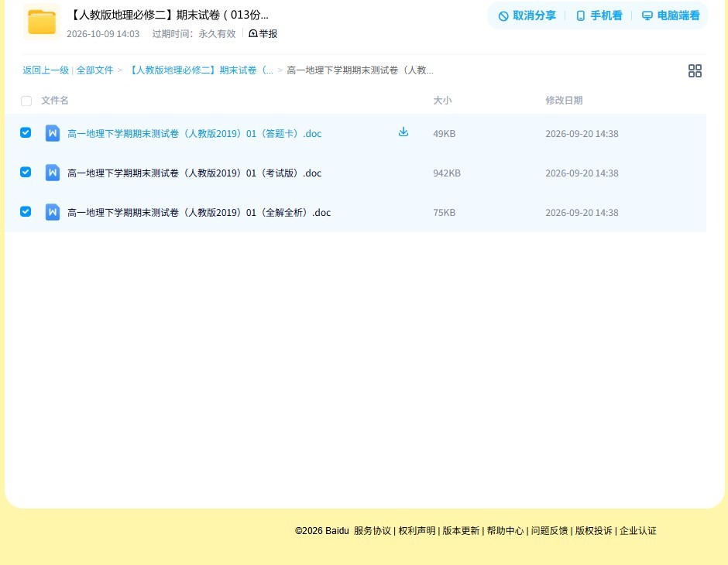The width and height of the screenshot is (728, 565).
Task: Click modified date of 答题卡 row
Action: pyautogui.click(x=582, y=134)
